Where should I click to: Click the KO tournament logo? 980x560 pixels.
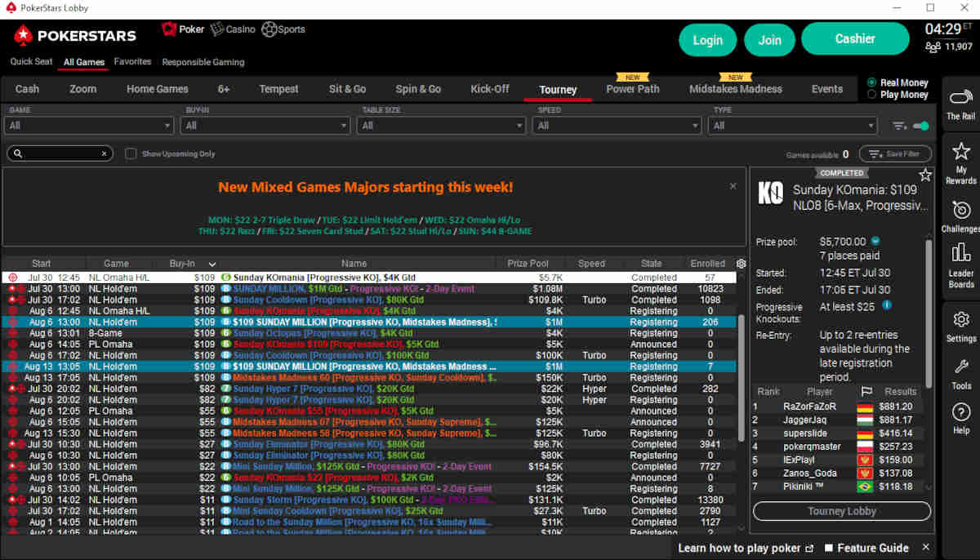(771, 193)
